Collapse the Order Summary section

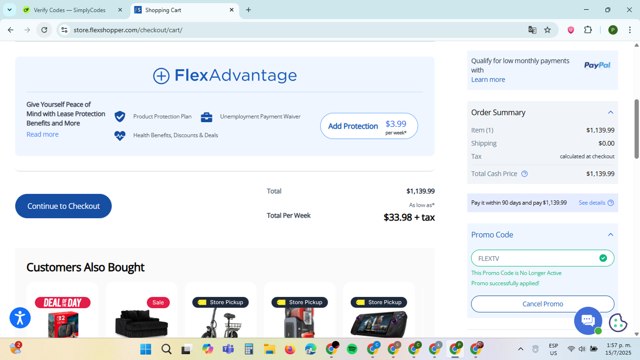610,112
